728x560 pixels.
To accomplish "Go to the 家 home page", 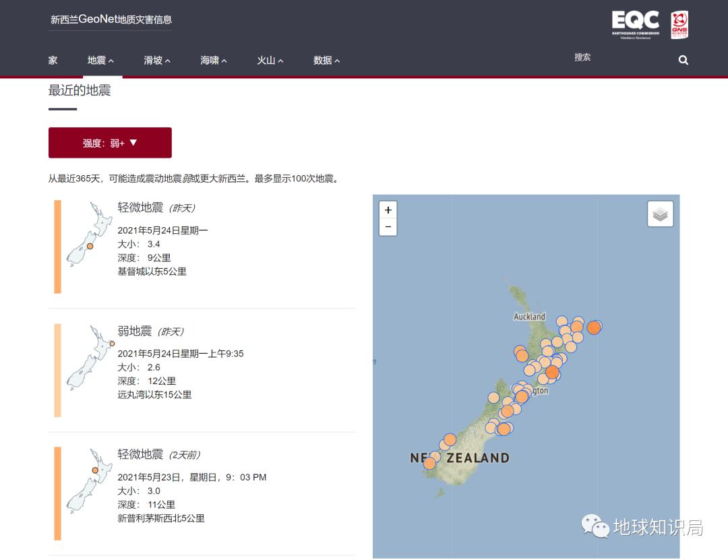I will click(53, 60).
